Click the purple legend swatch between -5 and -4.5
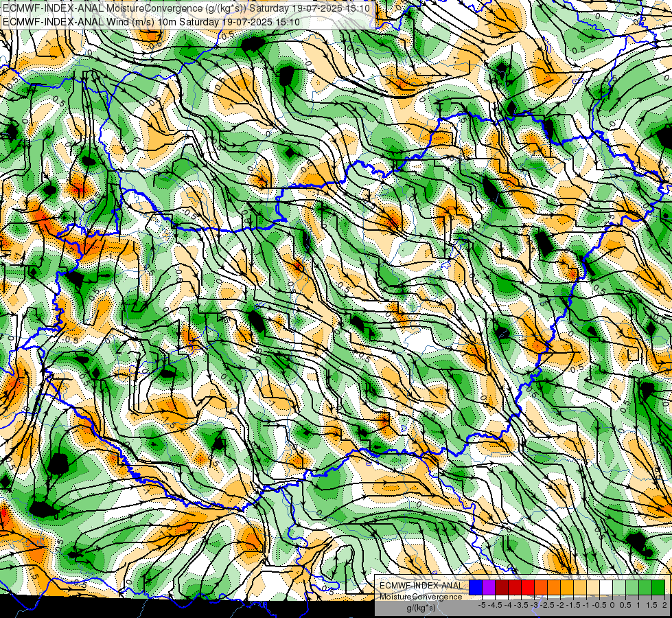Image resolution: width=672 pixels, height=618 pixels. (x=489, y=588)
